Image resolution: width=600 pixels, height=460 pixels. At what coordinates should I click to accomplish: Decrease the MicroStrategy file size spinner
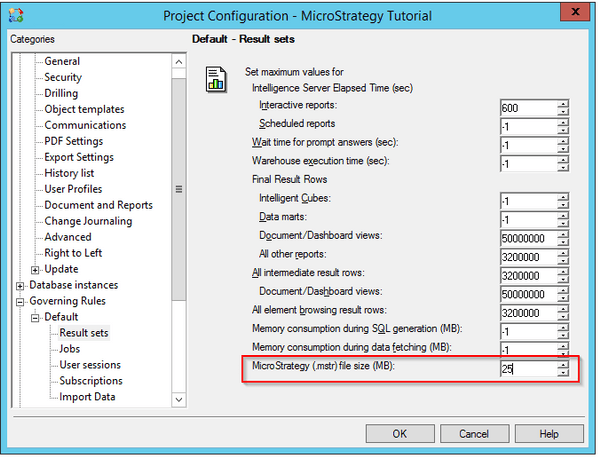click(x=563, y=374)
